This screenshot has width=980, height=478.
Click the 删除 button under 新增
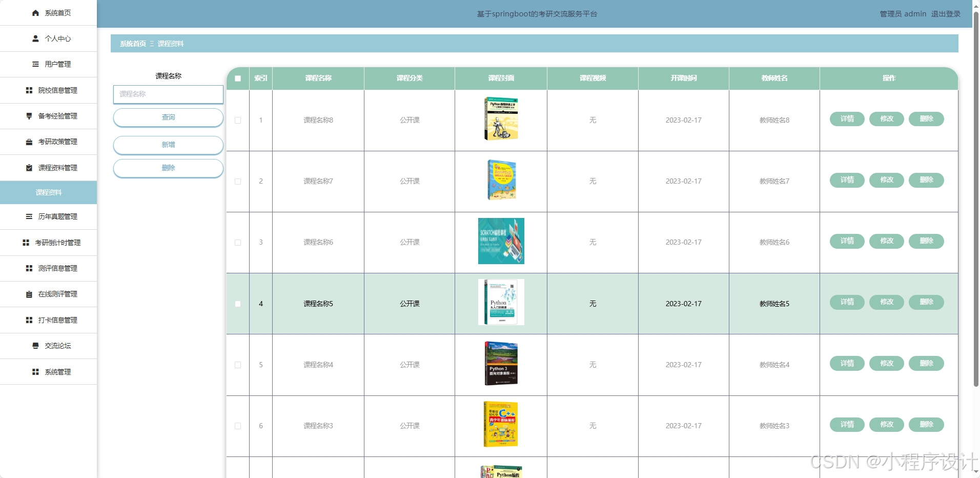pyautogui.click(x=168, y=168)
